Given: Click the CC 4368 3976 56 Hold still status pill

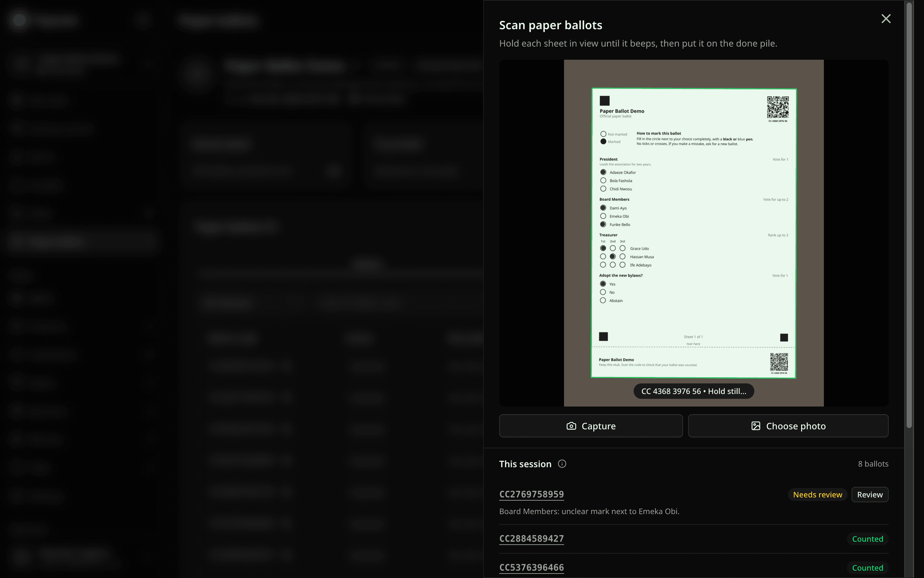Looking at the screenshot, I should click(693, 391).
